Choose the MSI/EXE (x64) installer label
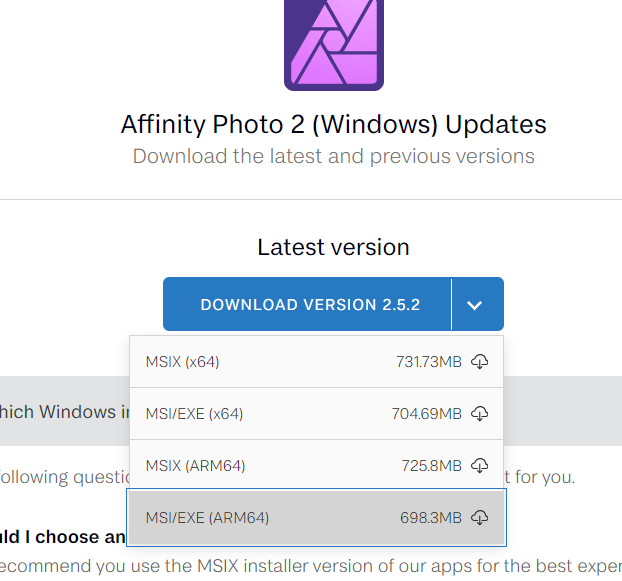The image size is (622, 581). (194, 414)
